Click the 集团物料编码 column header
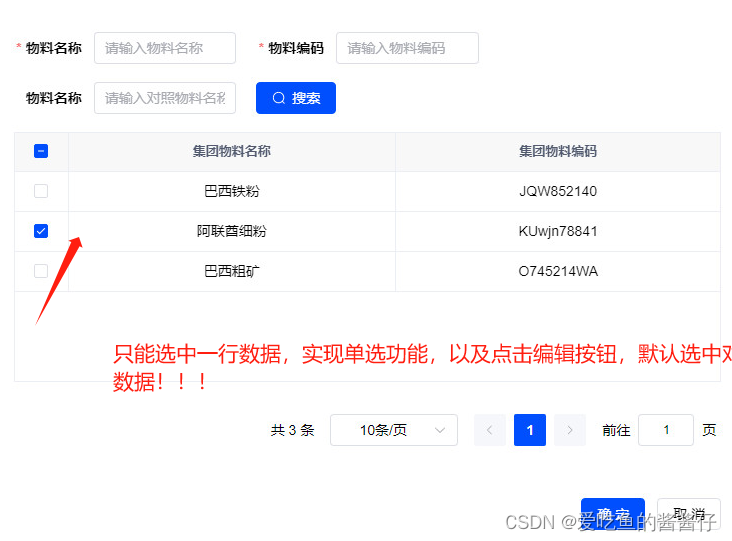Screen dimensions: 732x541 [558, 151]
